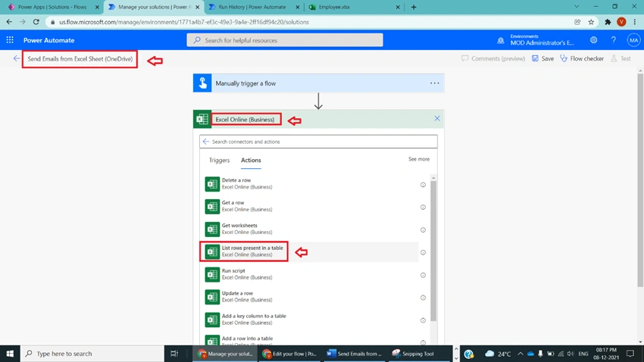Select the Run script action
The image size is (644, 362).
click(311, 274)
